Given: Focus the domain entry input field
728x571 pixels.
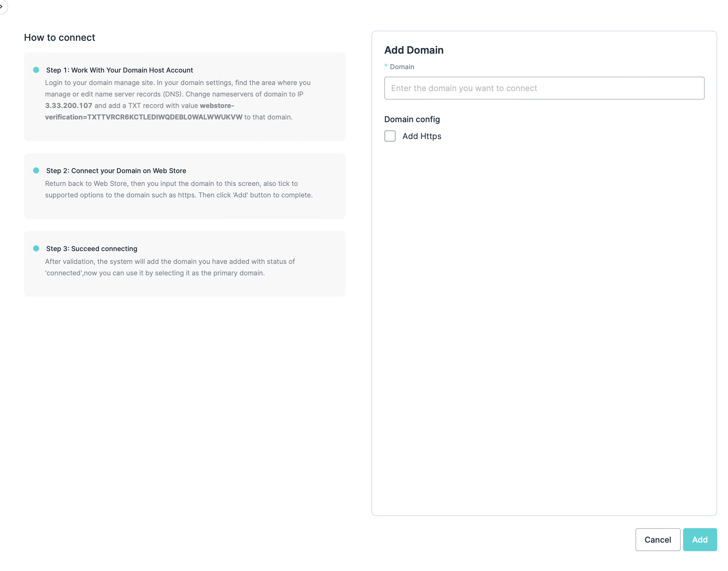Looking at the screenshot, I should [544, 88].
